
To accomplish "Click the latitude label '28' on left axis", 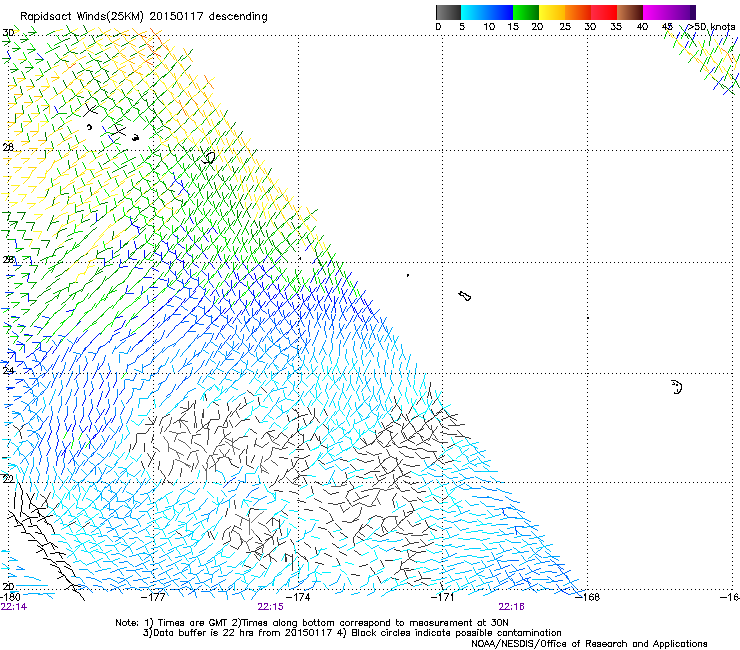I will point(8,147).
